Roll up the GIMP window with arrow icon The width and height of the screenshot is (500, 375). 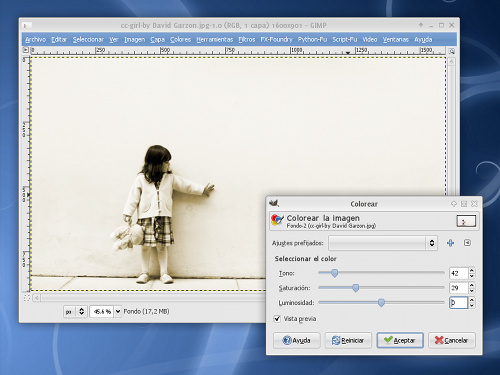pos(421,25)
